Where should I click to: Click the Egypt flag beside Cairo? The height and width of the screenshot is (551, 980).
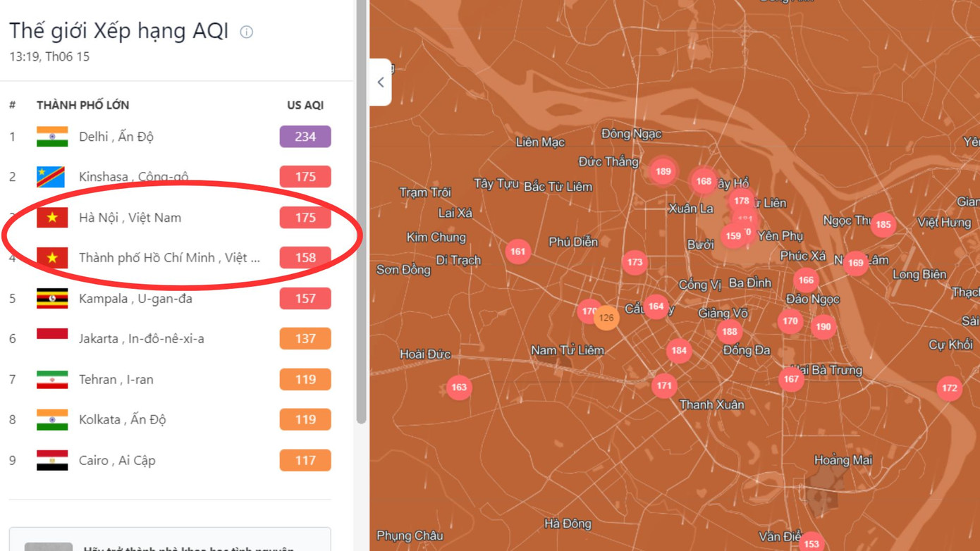click(52, 461)
